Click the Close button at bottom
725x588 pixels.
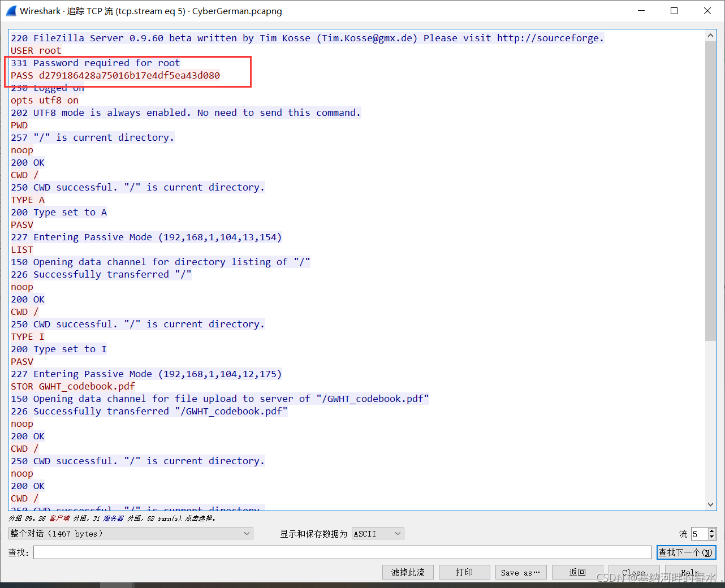tap(634, 572)
